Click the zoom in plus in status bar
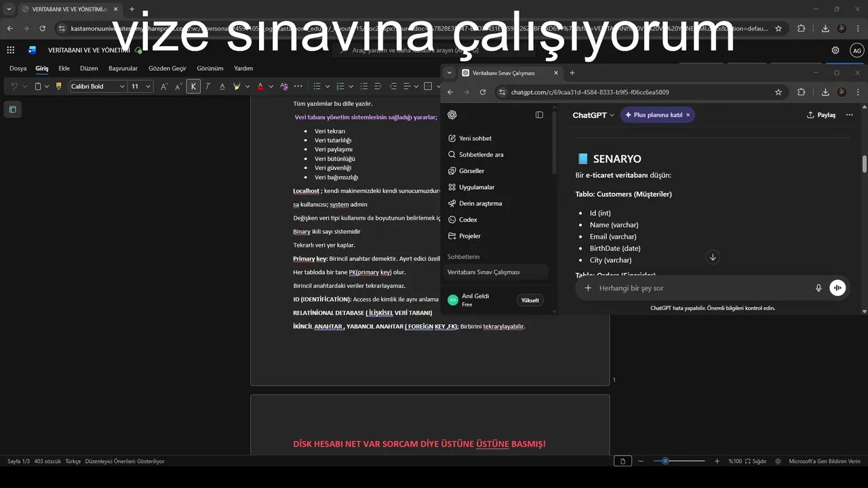 pyautogui.click(x=717, y=461)
